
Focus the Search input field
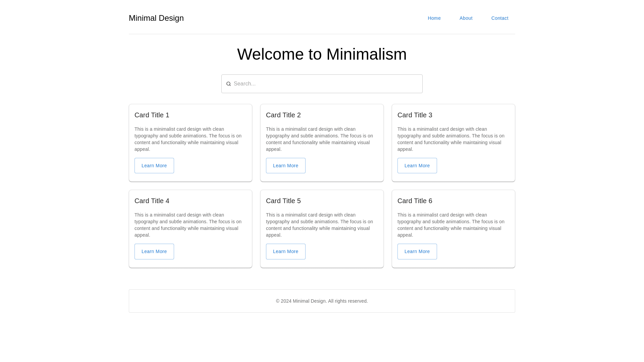(325, 84)
